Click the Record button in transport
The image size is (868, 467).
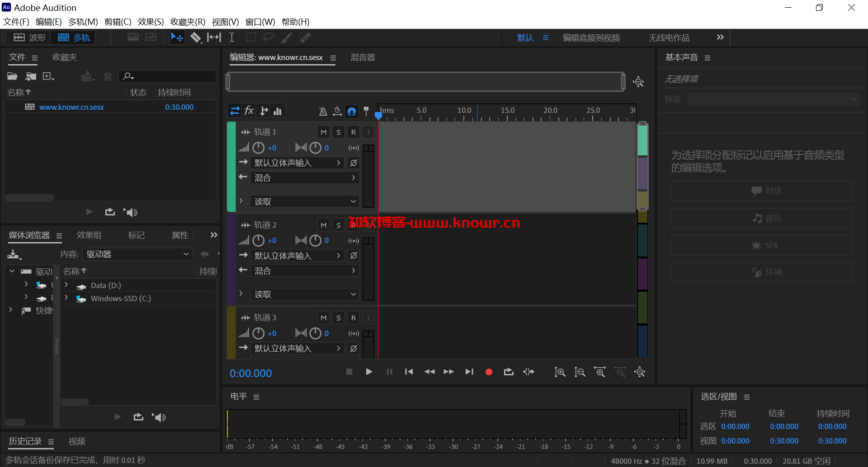click(489, 372)
